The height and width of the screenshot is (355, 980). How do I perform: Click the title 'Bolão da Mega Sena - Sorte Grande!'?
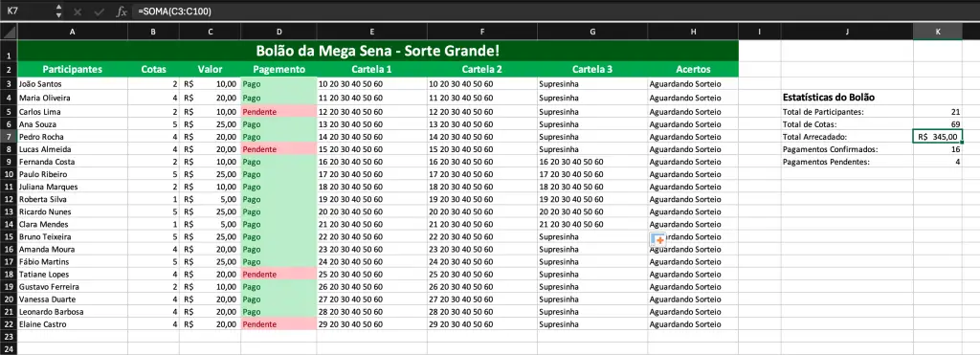point(378,51)
